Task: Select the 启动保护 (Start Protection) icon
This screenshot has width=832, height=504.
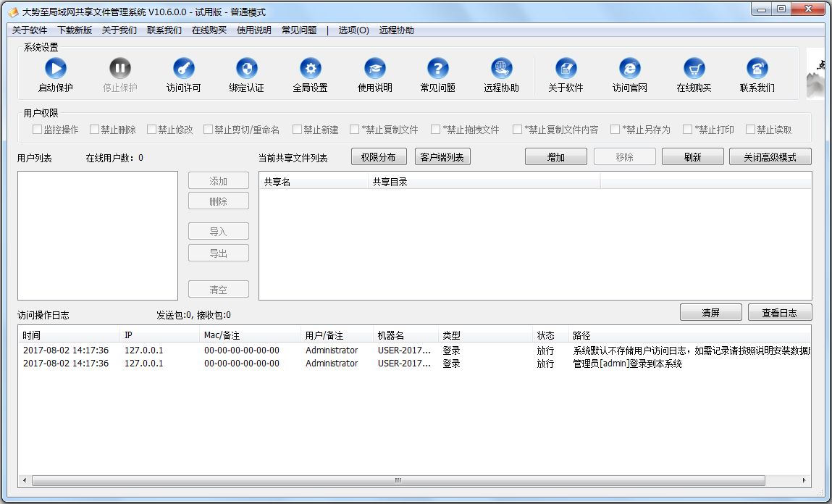Action: (56, 73)
